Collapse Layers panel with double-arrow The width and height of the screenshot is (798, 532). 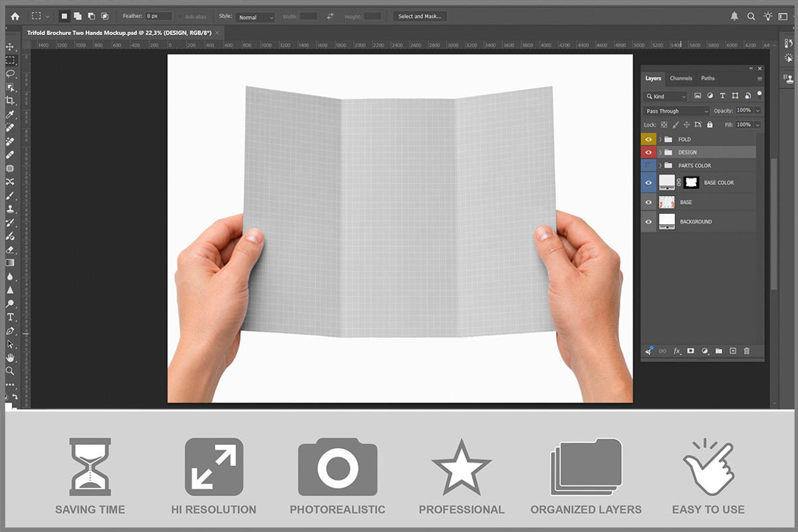[751, 68]
